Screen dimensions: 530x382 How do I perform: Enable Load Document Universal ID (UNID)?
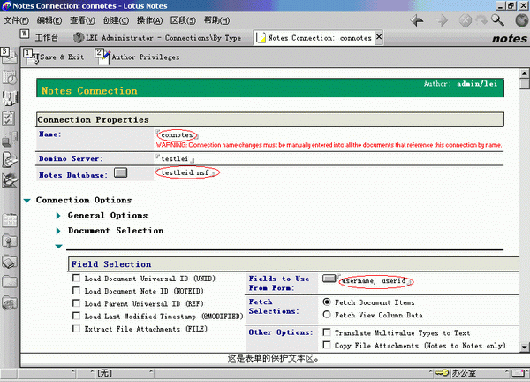[76, 278]
